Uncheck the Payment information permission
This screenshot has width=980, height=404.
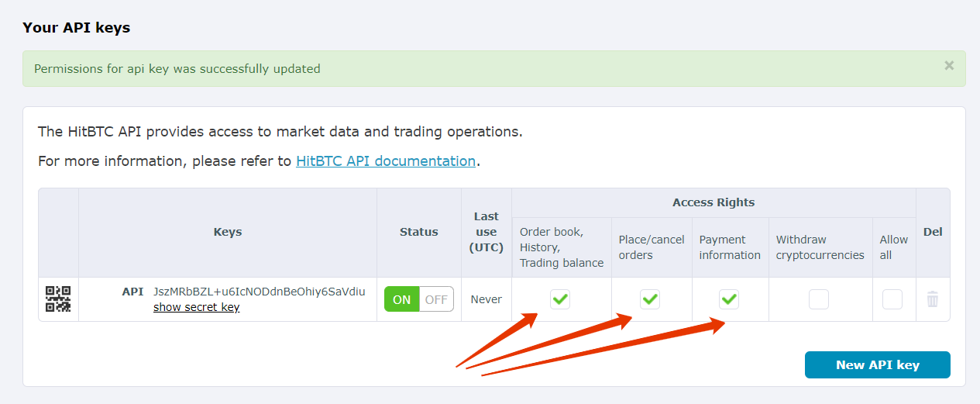tap(729, 299)
